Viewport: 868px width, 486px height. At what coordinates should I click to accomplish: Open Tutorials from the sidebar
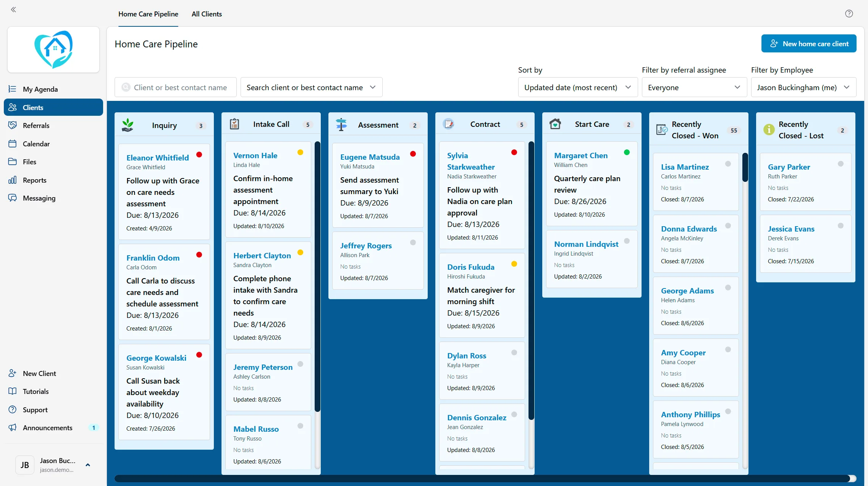tap(53, 391)
